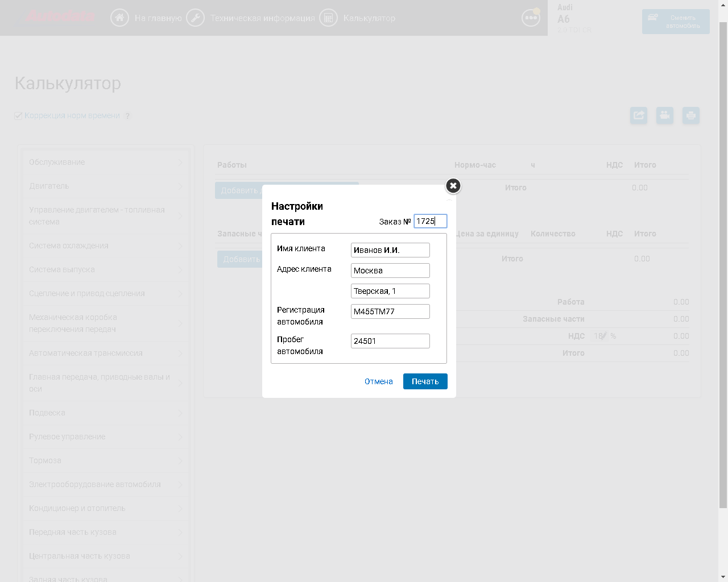Viewport: 728px width, 582px height.
Task: Click the Нормо-час column header
Action: pyautogui.click(x=475, y=165)
